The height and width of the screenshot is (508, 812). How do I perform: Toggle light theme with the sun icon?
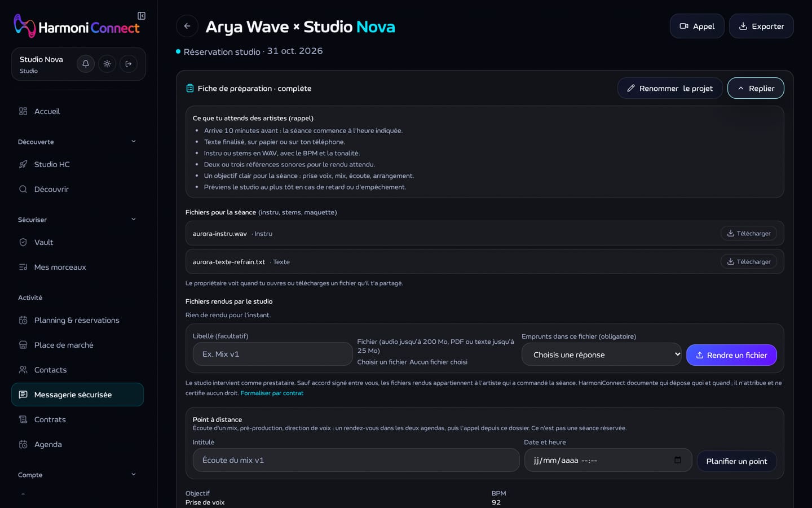[107, 64]
